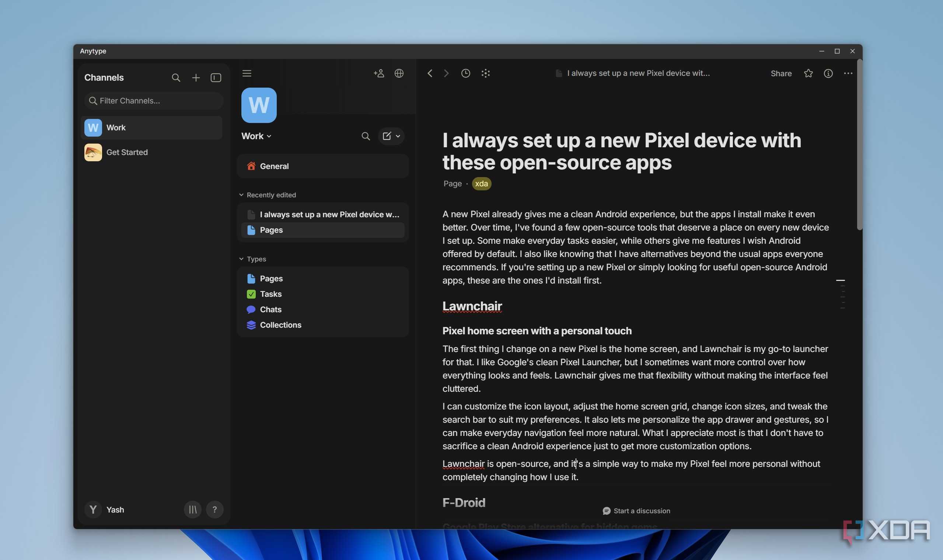
Task: Go back with the left arrow
Action: tap(430, 73)
